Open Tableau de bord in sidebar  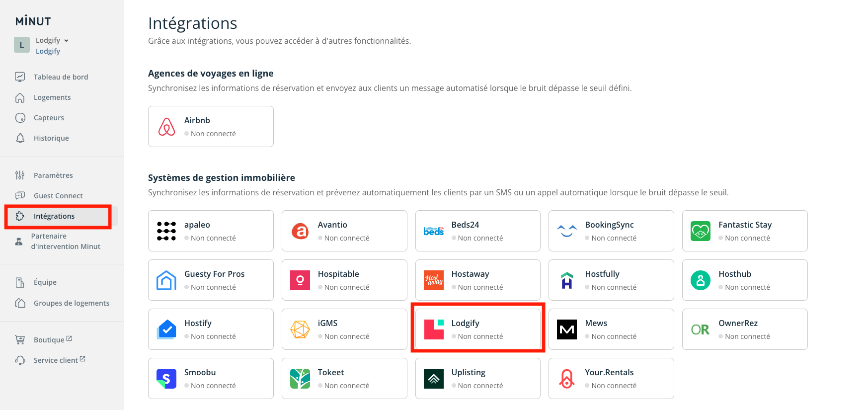pos(61,77)
